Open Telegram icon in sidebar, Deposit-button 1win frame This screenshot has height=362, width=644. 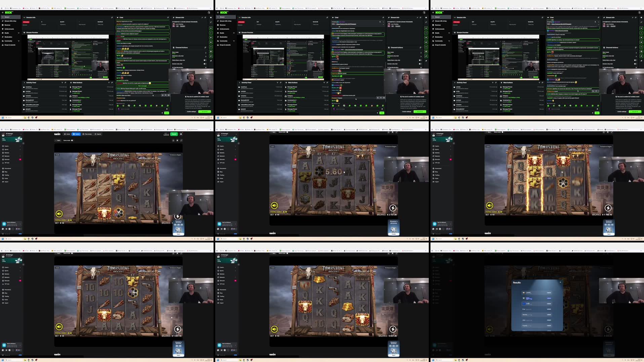(6, 229)
